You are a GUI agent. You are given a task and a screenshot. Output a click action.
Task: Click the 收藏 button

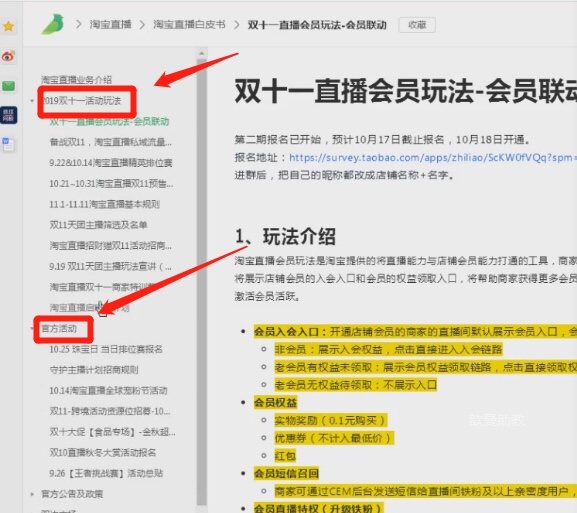pyautogui.click(x=417, y=25)
